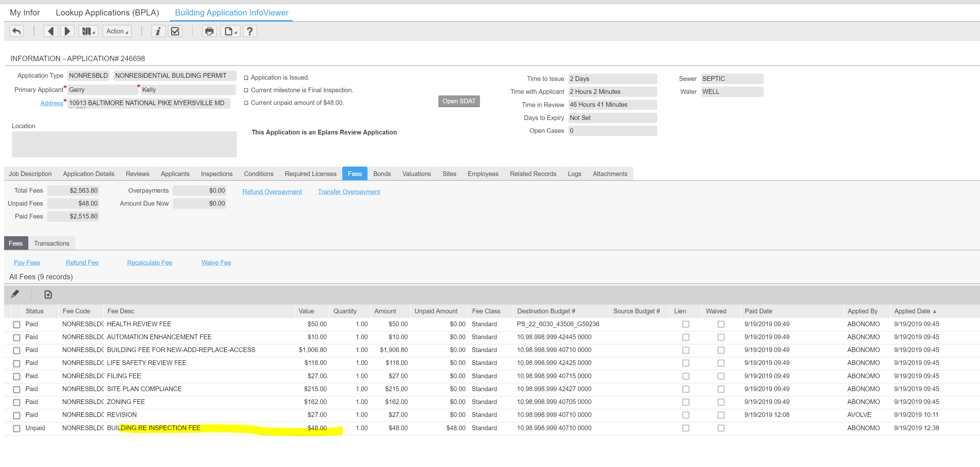
Task: Select checkbox for Unpaid re-inspection fee row
Action: (16, 428)
